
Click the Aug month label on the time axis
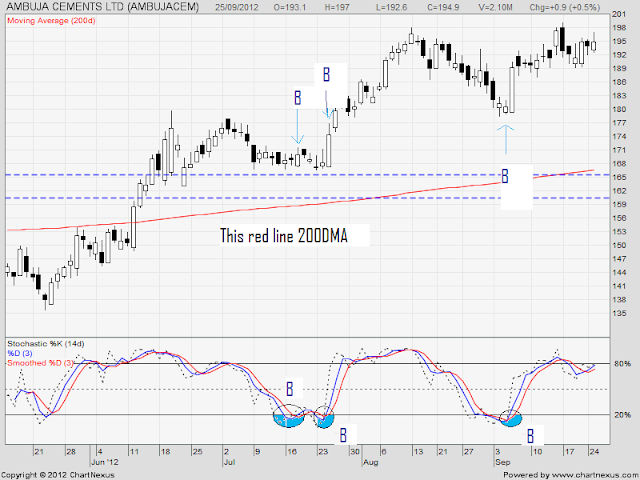(x=371, y=462)
